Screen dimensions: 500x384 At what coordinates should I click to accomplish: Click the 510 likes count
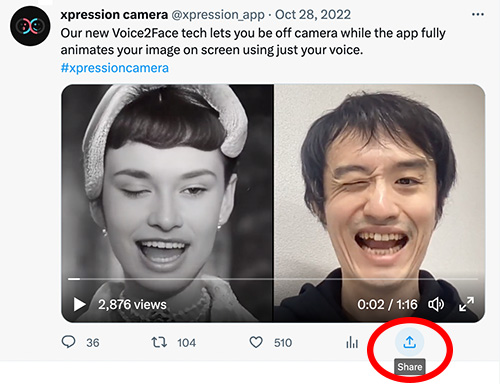(283, 343)
